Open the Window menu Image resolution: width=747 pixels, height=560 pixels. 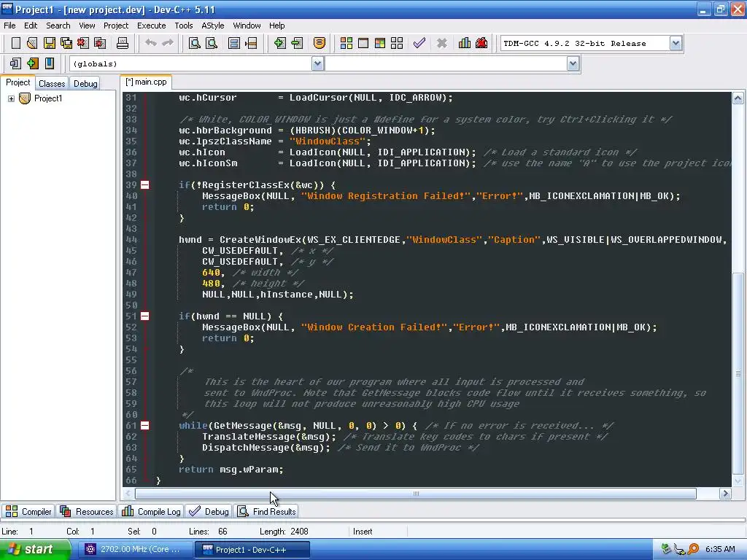point(247,26)
